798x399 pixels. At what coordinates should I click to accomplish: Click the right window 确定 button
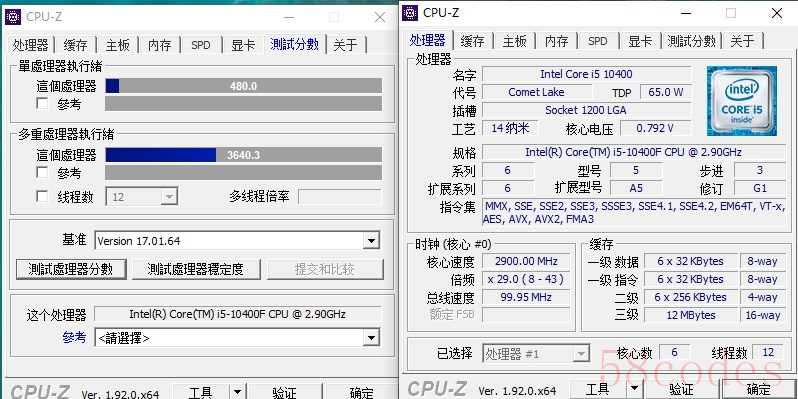tap(758, 389)
